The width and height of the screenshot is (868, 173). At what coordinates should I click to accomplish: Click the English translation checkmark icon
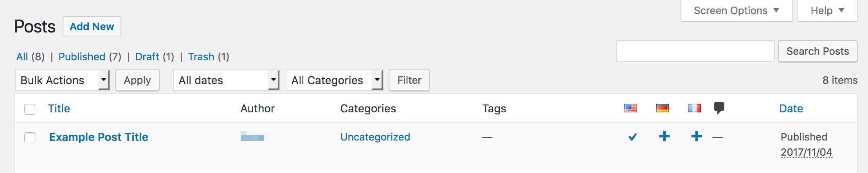pos(632,137)
